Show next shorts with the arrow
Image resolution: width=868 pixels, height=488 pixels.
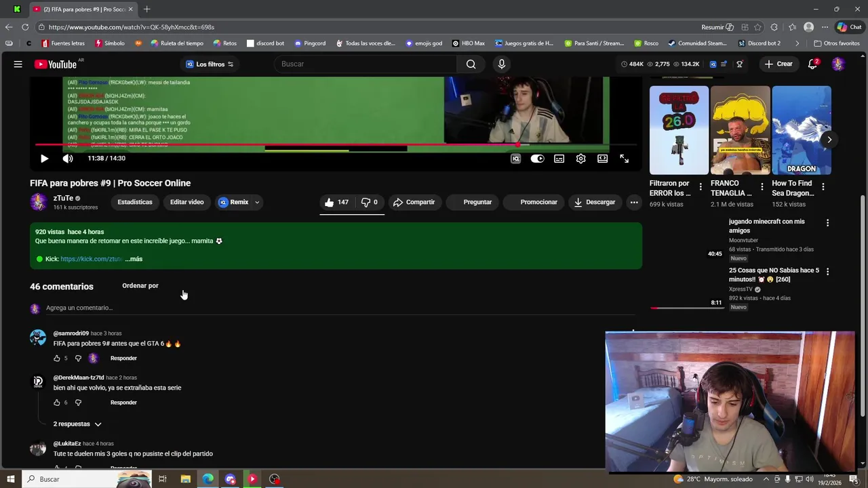pyautogui.click(x=829, y=140)
